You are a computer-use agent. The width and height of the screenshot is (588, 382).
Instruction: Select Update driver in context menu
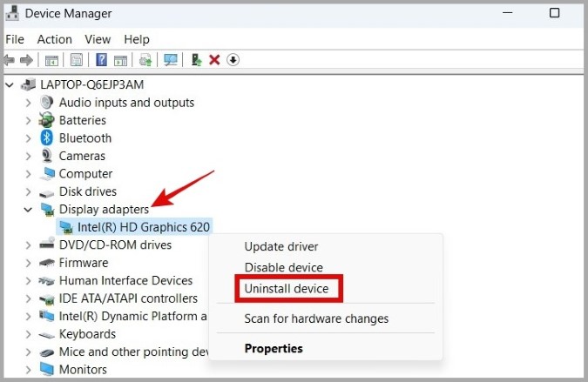[281, 246]
